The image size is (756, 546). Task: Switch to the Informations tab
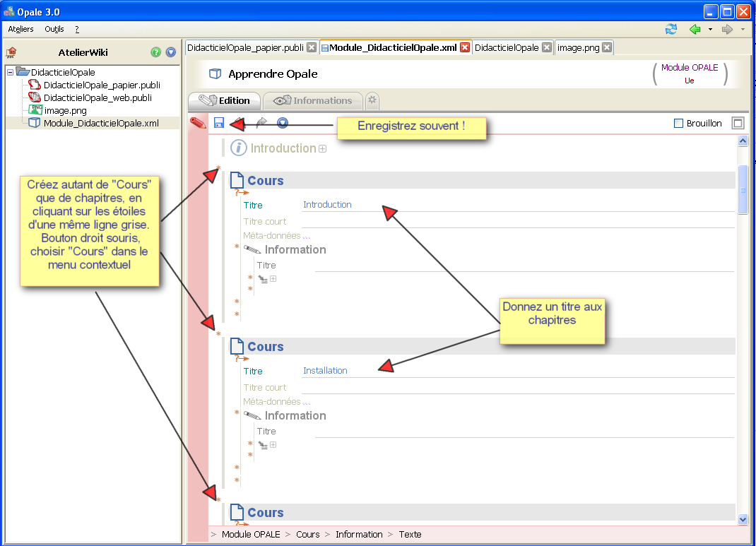click(313, 101)
